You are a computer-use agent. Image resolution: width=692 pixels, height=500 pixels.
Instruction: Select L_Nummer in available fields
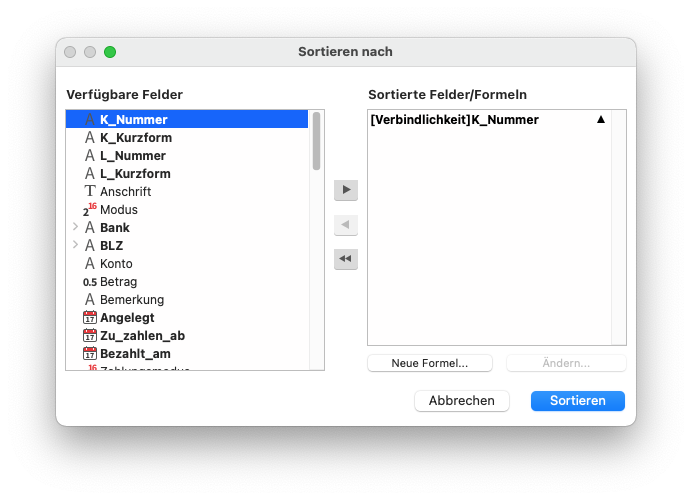(x=133, y=155)
